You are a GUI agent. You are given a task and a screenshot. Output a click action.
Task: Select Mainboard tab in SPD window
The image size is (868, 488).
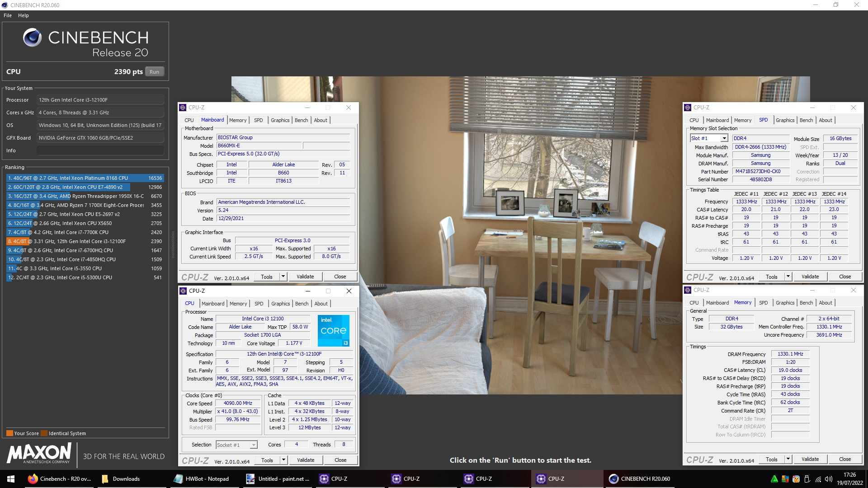[717, 120]
